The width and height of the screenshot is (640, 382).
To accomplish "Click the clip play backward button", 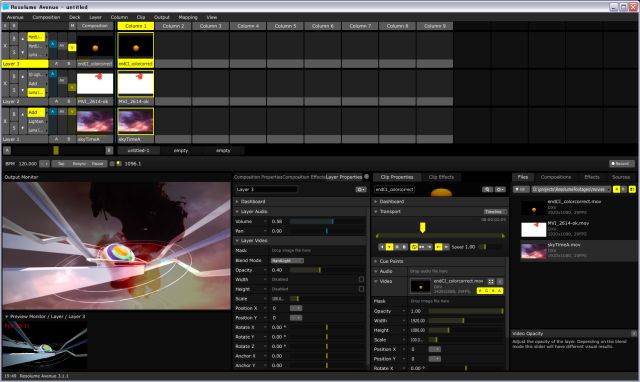I will click(x=382, y=247).
